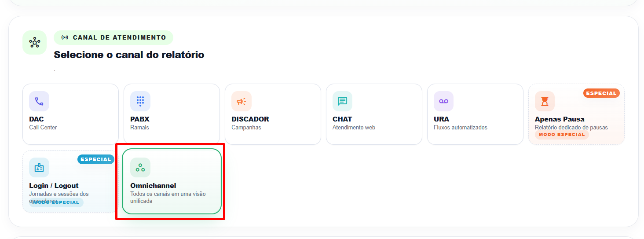Viewport: 644px width, 239px height.
Task: Click the Apenas Pausa hourglass icon
Action: coord(545,101)
